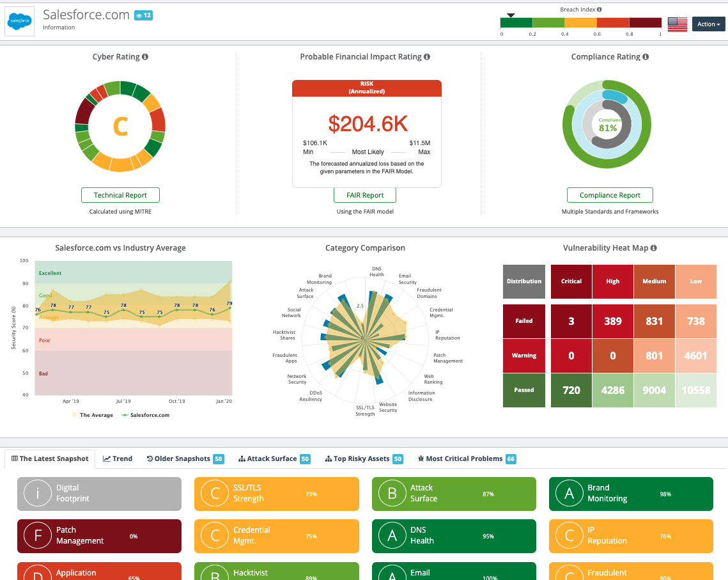The height and width of the screenshot is (580, 728).
Task: Open the Technical Report
Action: [x=120, y=195]
